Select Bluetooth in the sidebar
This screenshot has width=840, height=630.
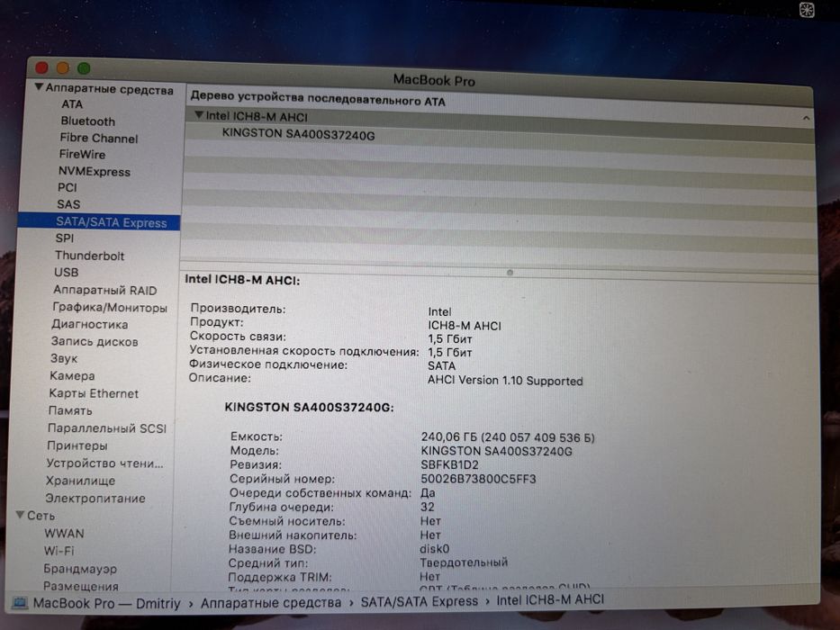88,121
